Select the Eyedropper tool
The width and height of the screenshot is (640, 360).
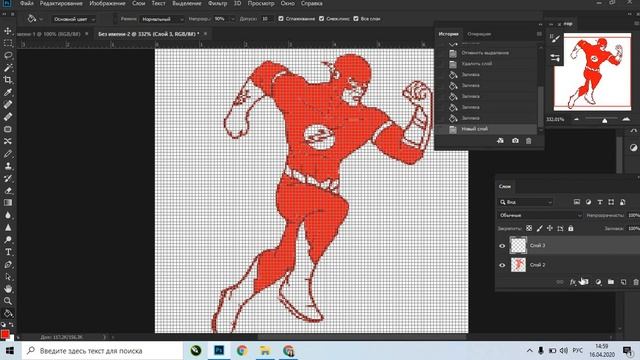pos(8,92)
